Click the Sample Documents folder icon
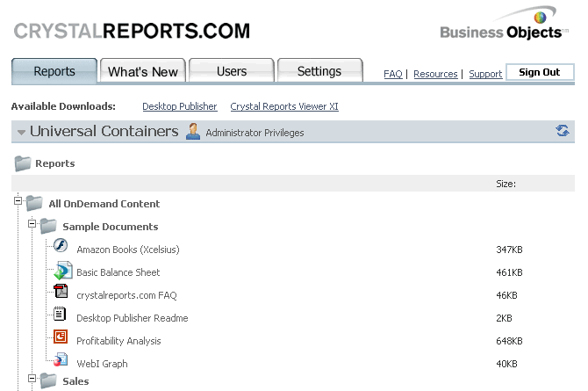 48,226
